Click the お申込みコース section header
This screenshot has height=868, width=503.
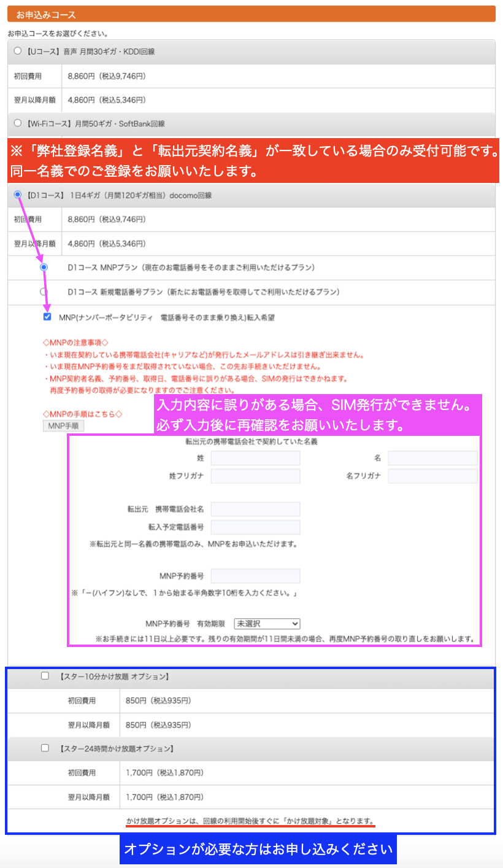tap(251, 14)
